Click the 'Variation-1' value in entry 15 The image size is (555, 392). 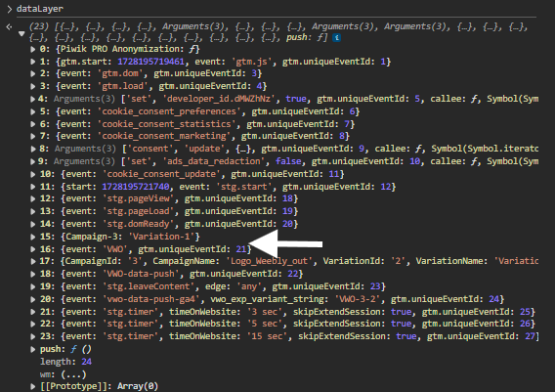[161, 237]
